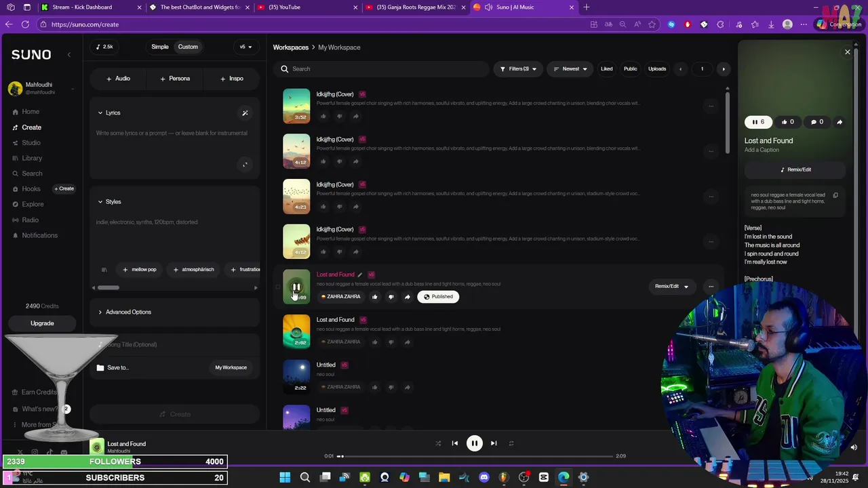
Task: Click the workspace Search field
Action: [381, 68]
